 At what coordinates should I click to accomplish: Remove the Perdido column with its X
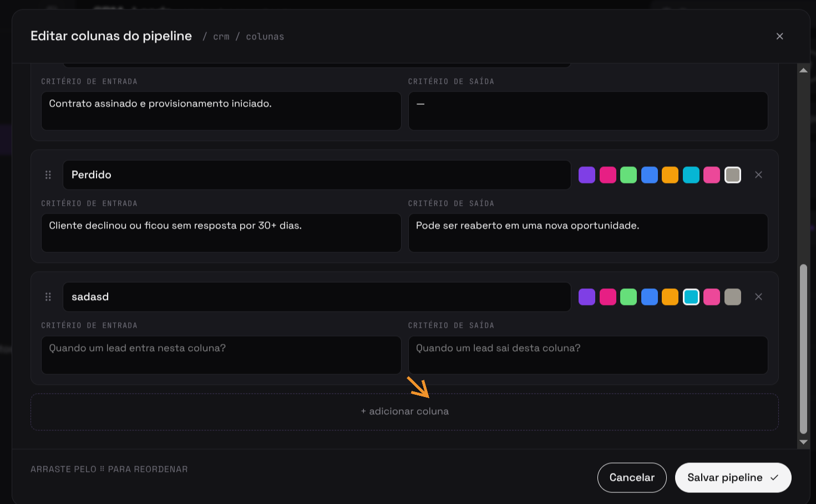pos(758,175)
